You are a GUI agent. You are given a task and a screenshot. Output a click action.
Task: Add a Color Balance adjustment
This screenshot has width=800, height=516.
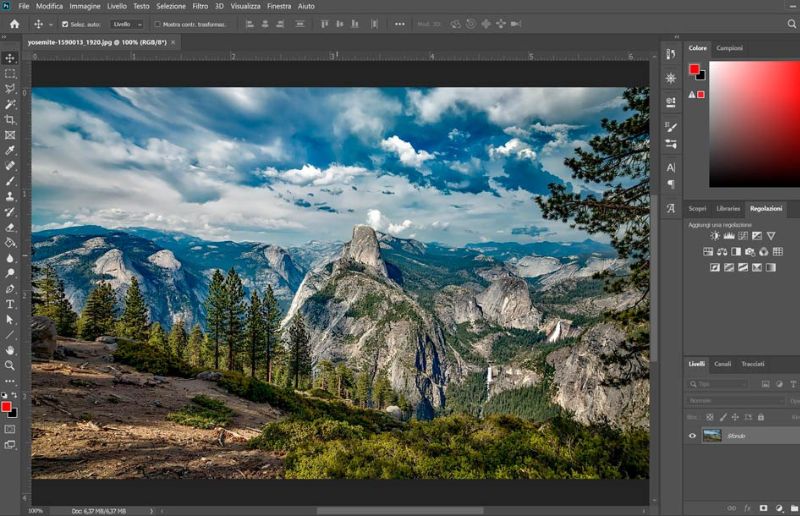(722, 252)
